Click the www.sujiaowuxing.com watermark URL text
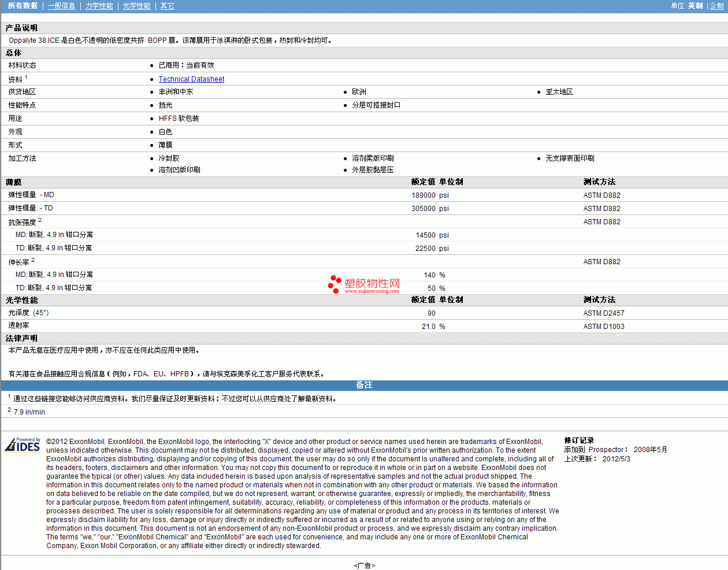 (x=372, y=291)
